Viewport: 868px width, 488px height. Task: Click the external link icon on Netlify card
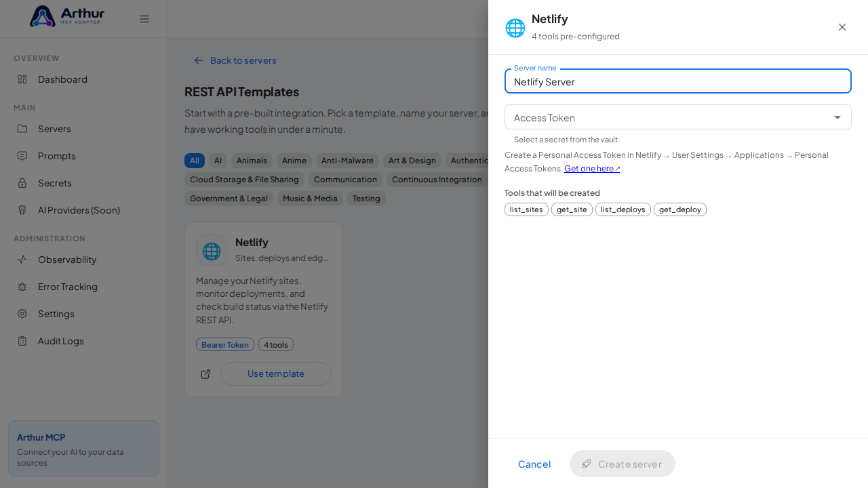pos(205,374)
